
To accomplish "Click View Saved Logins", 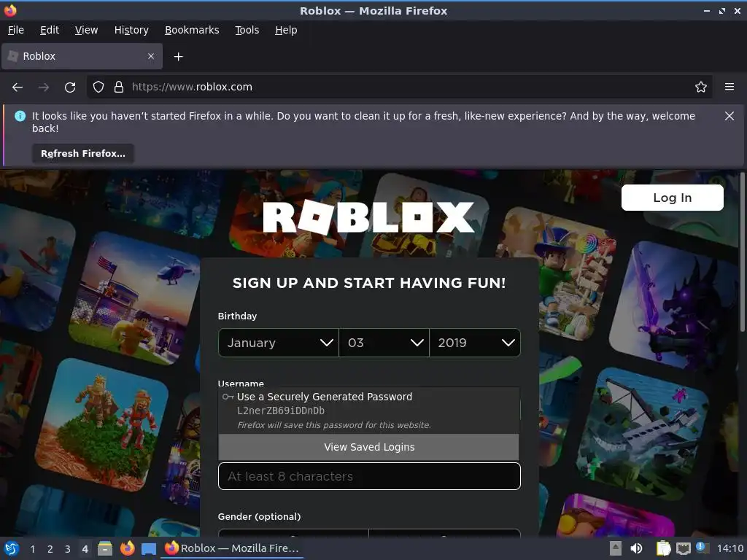I will coord(368,447).
